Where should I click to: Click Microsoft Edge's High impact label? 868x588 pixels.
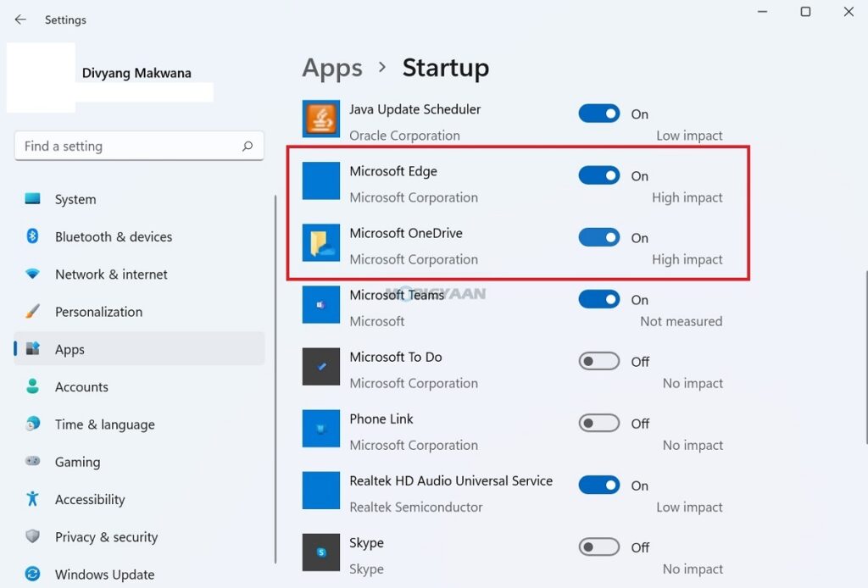tap(687, 197)
